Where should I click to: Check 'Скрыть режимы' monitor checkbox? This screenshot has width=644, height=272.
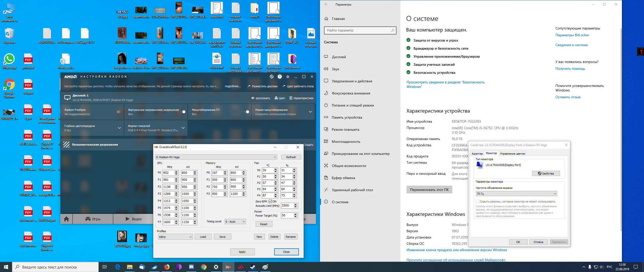[477, 201]
